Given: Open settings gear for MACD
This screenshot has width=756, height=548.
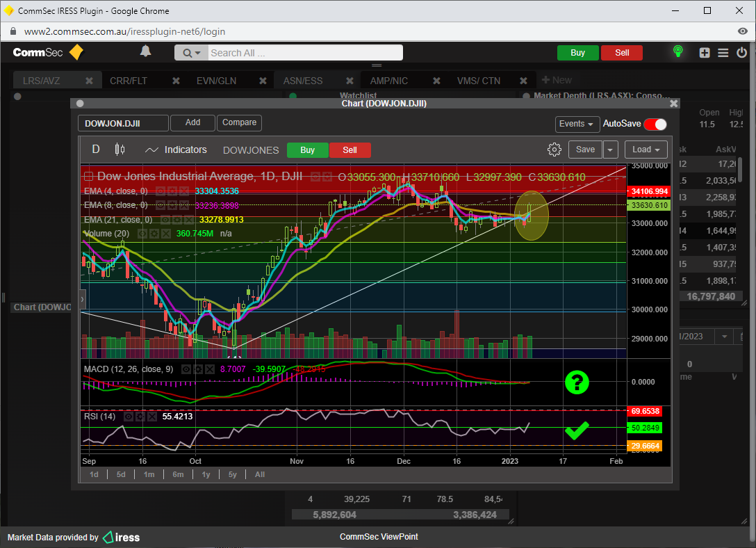Looking at the screenshot, I should (x=197, y=369).
